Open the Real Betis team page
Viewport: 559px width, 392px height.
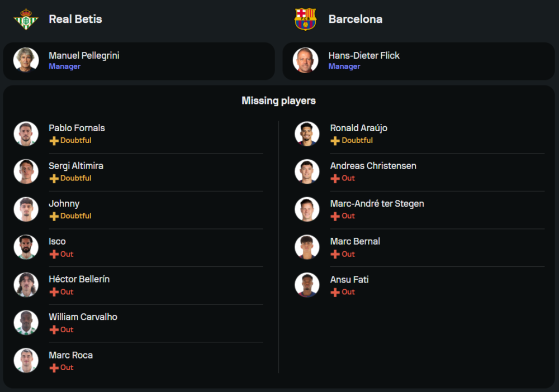tap(75, 19)
